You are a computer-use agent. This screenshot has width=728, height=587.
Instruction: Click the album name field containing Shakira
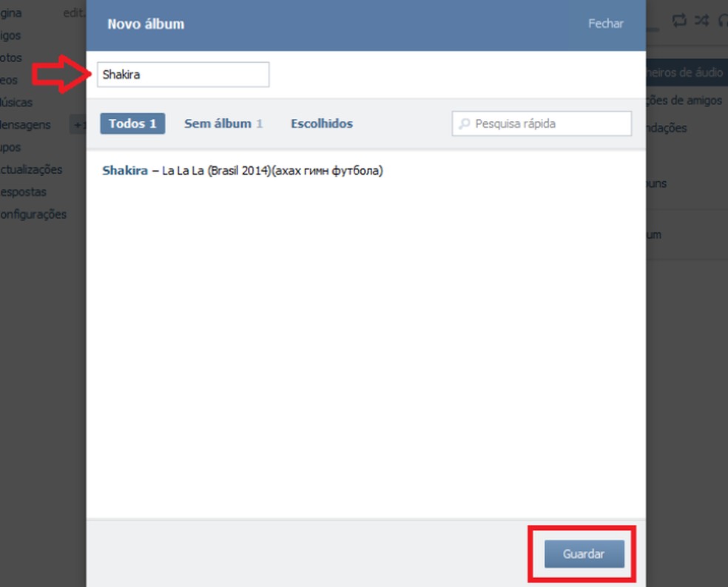pyautogui.click(x=183, y=74)
